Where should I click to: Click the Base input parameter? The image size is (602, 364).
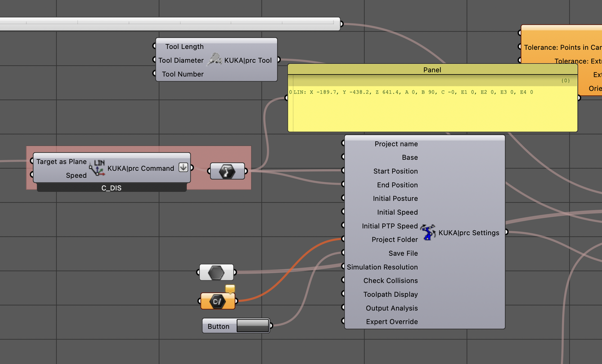[x=410, y=158]
